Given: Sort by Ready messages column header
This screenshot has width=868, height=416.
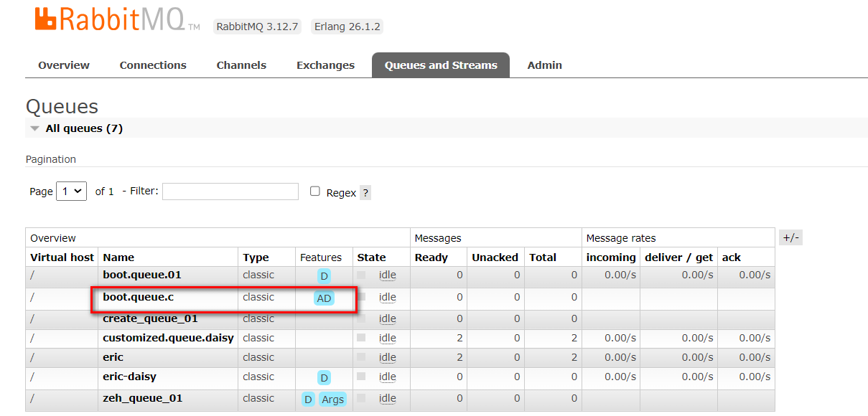Looking at the screenshot, I should [x=431, y=257].
